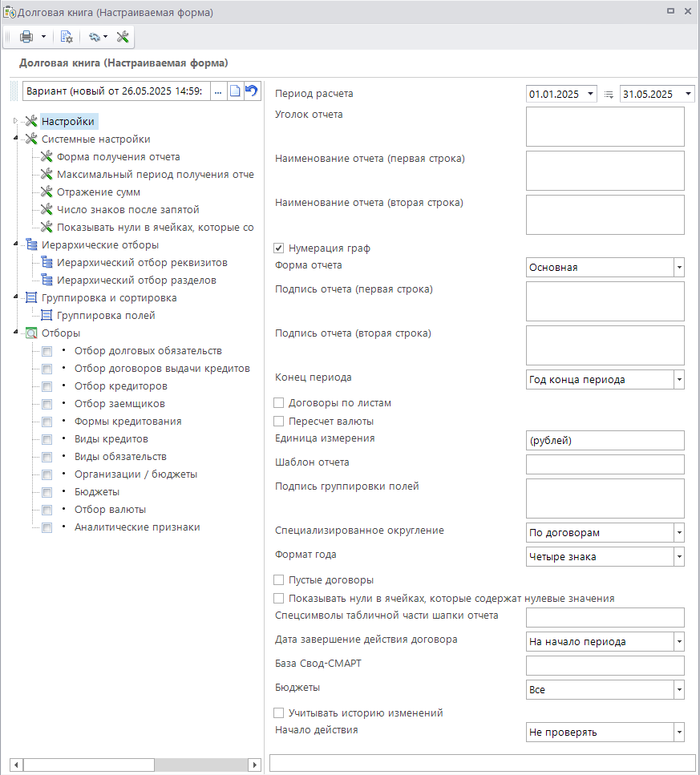Select Группировка полей in the tree
This screenshot has height=775, width=700.
point(106,315)
